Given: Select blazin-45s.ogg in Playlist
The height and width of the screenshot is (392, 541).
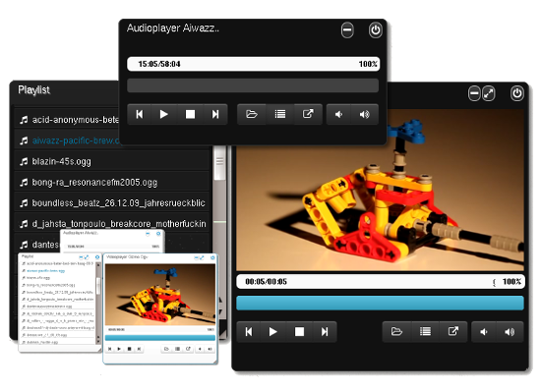Looking at the screenshot, I should coord(112,161).
